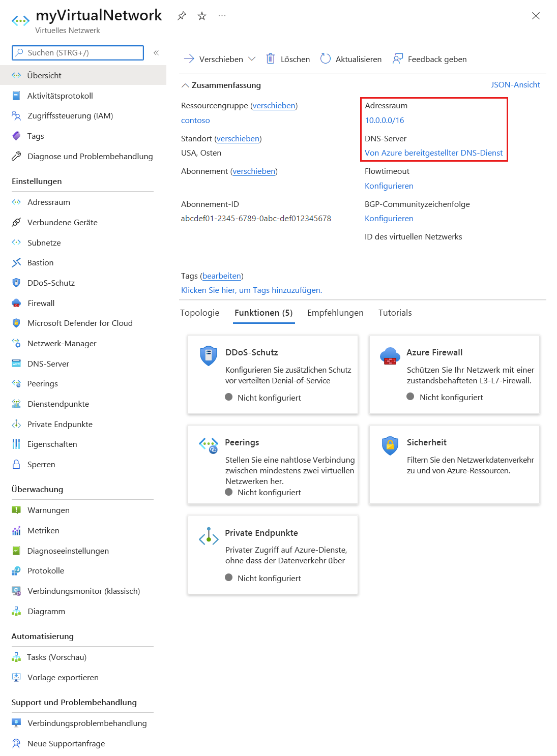This screenshot has width=557, height=756.
Task: Click the Tags sidebar icon
Action: point(16,136)
